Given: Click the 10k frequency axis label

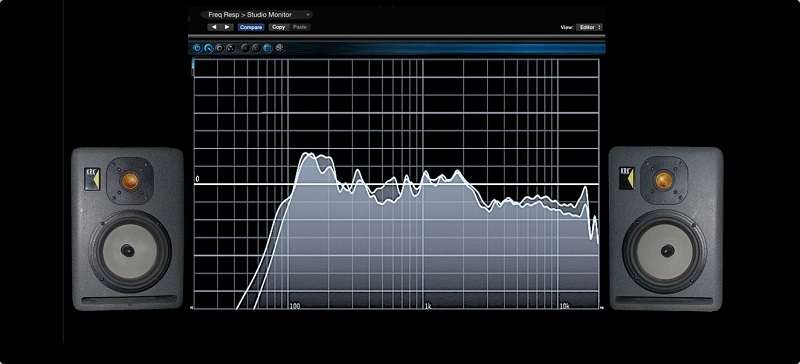Looking at the screenshot, I should click(x=564, y=306).
